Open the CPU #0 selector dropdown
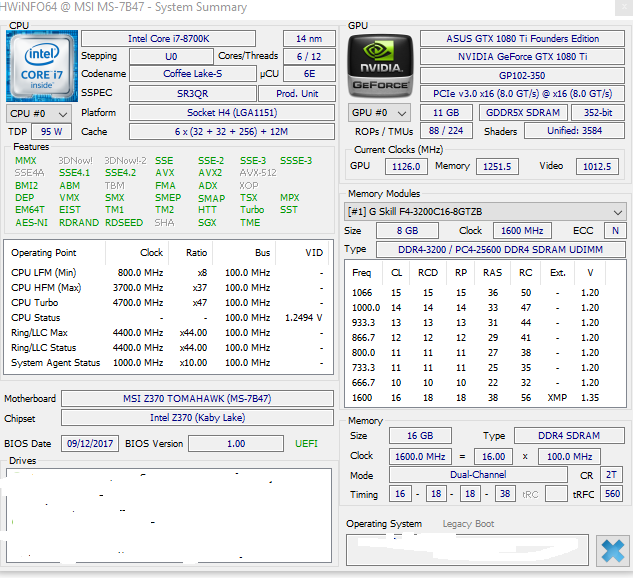Image resolution: width=633 pixels, height=578 pixels. click(x=39, y=114)
